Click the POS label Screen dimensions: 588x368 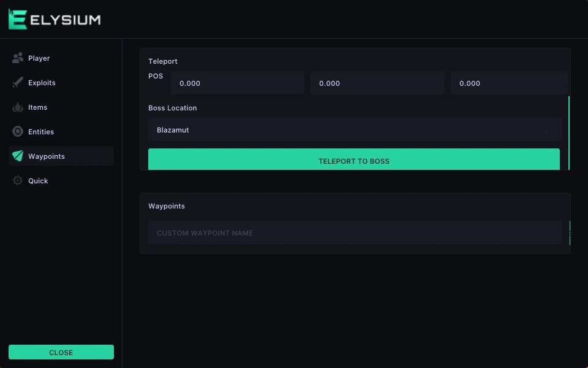[156, 76]
